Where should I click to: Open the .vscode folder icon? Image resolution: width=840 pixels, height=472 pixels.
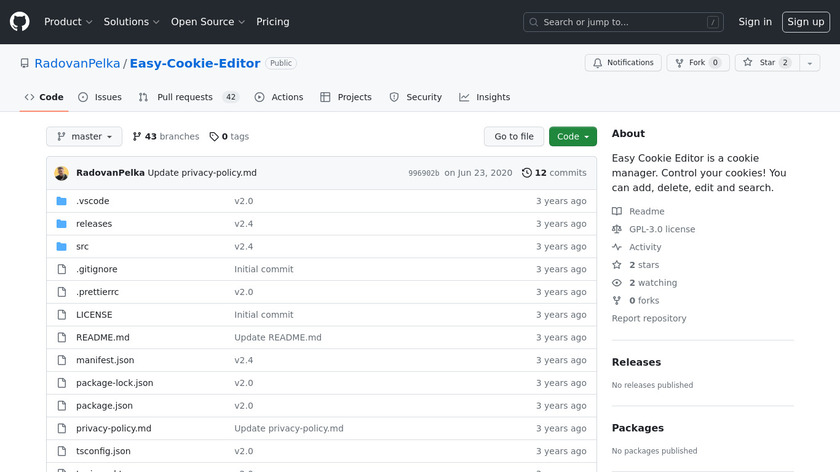[62, 201]
